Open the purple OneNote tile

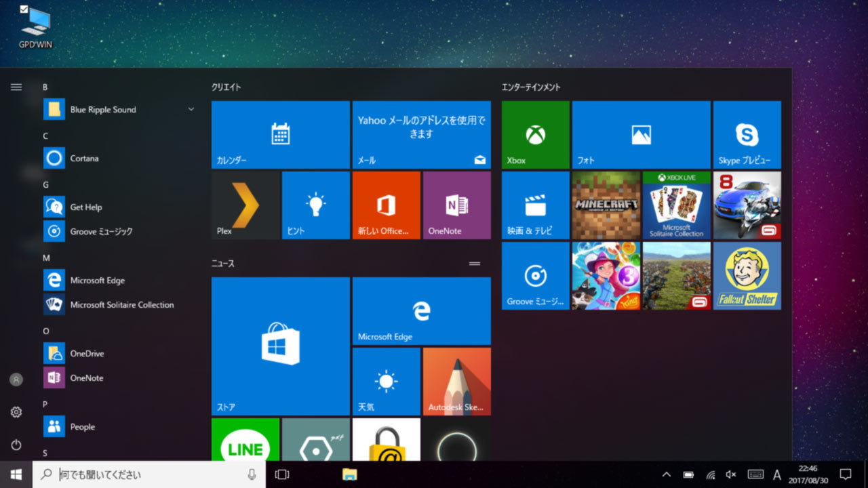point(456,205)
